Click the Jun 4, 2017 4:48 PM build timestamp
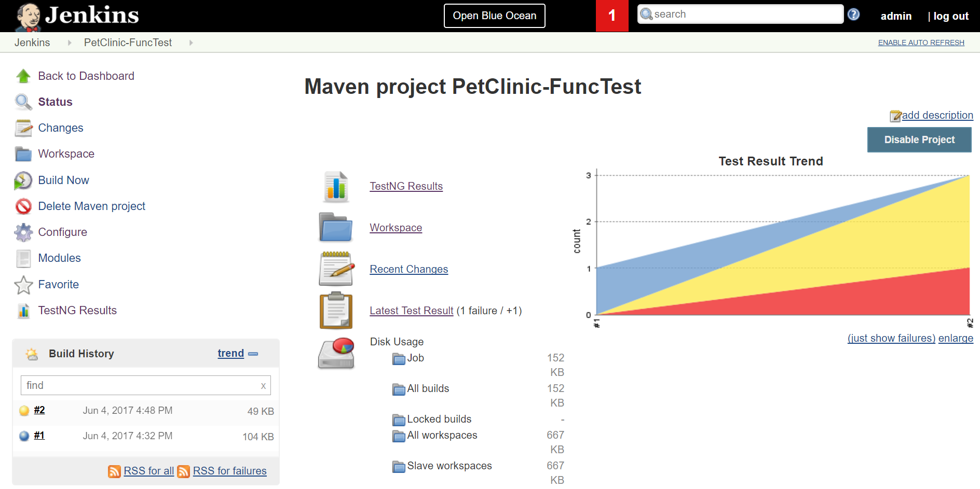980x489 pixels. click(x=128, y=411)
